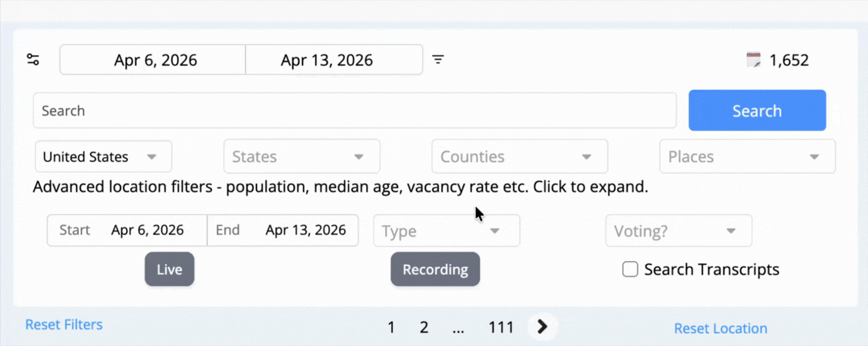Screen dimensions: 868x346
Task: Go to page 2 in pagination
Action: (424, 327)
